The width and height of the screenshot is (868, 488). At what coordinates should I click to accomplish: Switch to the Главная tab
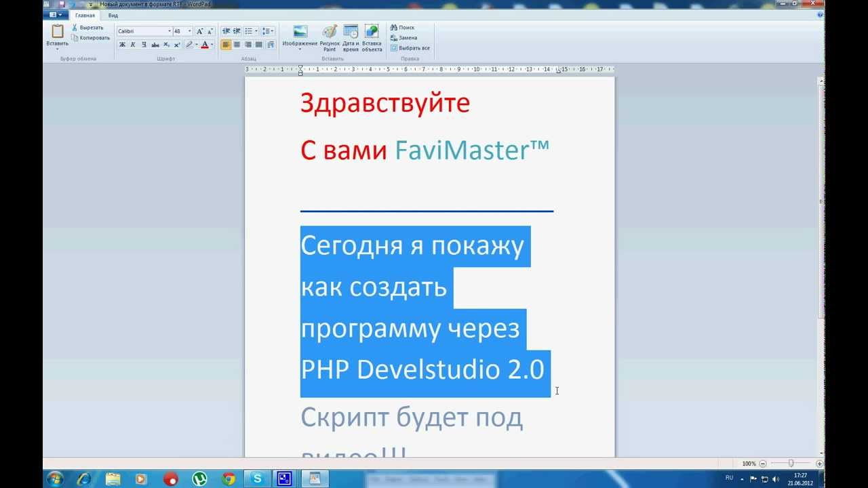(x=85, y=15)
